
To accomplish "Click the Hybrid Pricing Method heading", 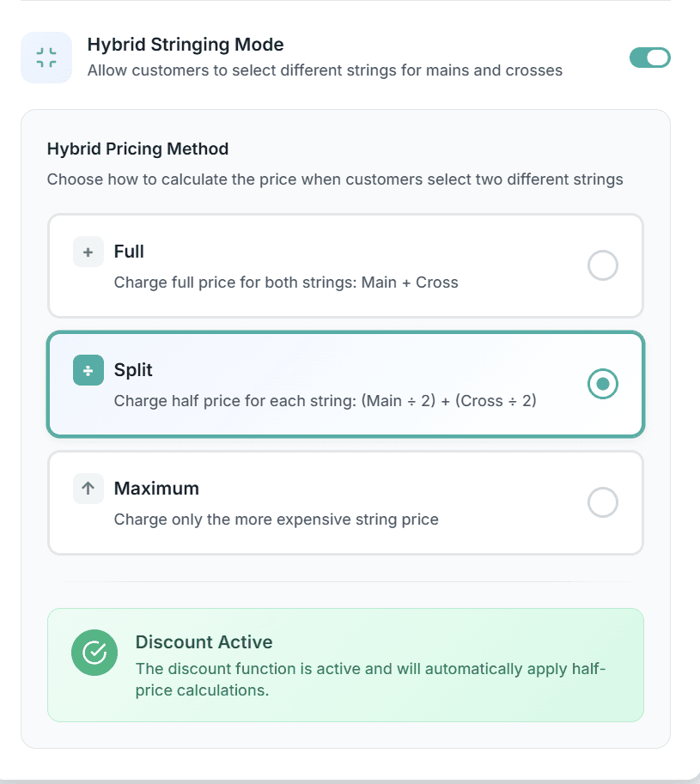I will click(x=137, y=149).
